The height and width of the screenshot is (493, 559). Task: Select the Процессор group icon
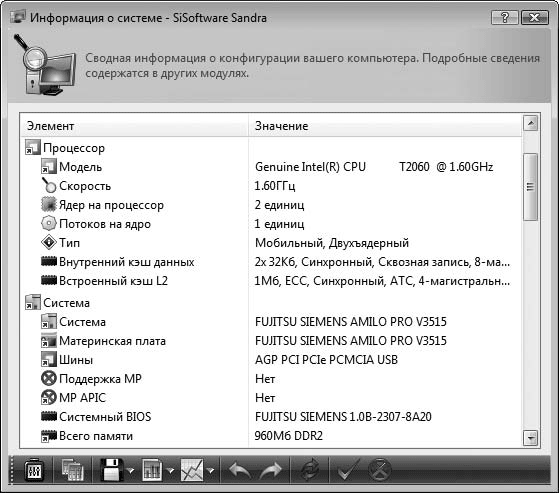coord(33,147)
